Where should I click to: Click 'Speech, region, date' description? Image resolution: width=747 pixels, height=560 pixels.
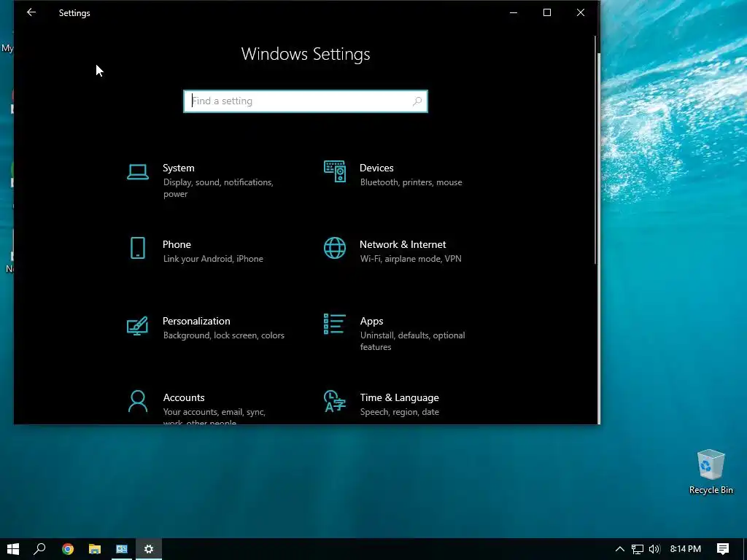pos(399,412)
